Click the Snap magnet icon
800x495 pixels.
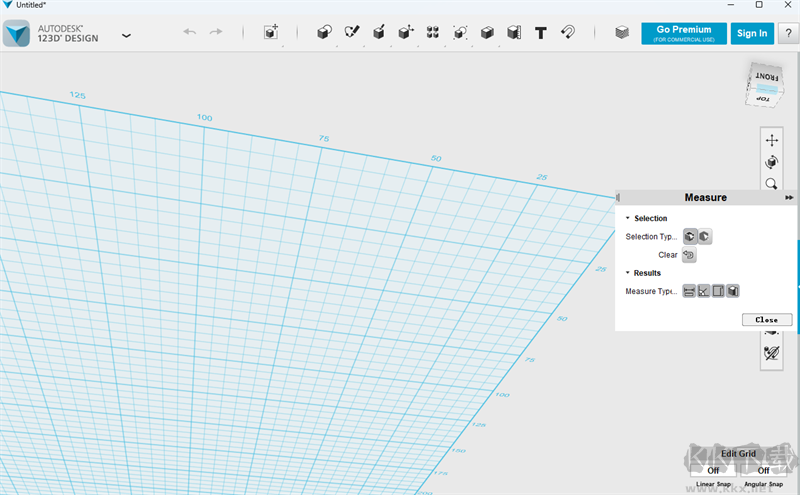pos(567,33)
